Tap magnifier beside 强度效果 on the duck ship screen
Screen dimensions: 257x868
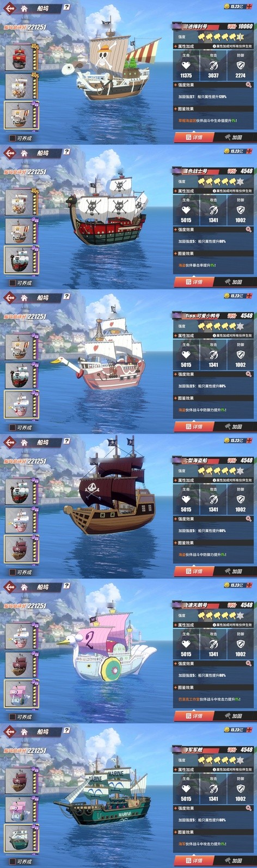tap(249, 374)
